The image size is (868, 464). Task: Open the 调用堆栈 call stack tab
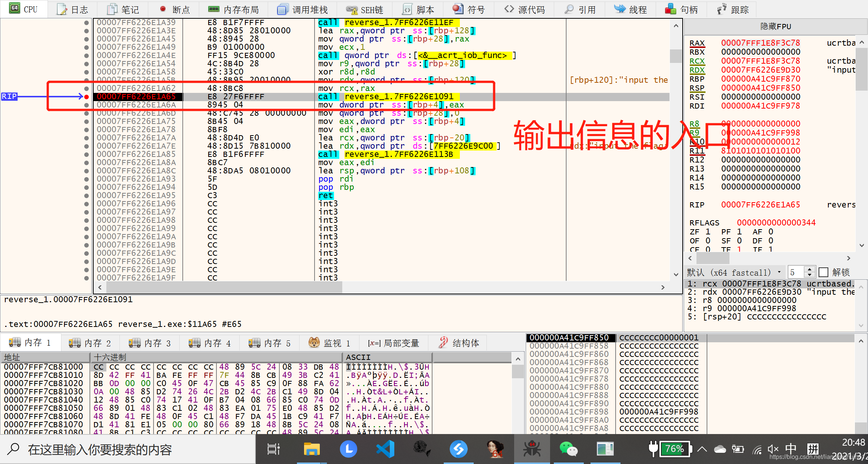pyautogui.click(x=303, y=9)
